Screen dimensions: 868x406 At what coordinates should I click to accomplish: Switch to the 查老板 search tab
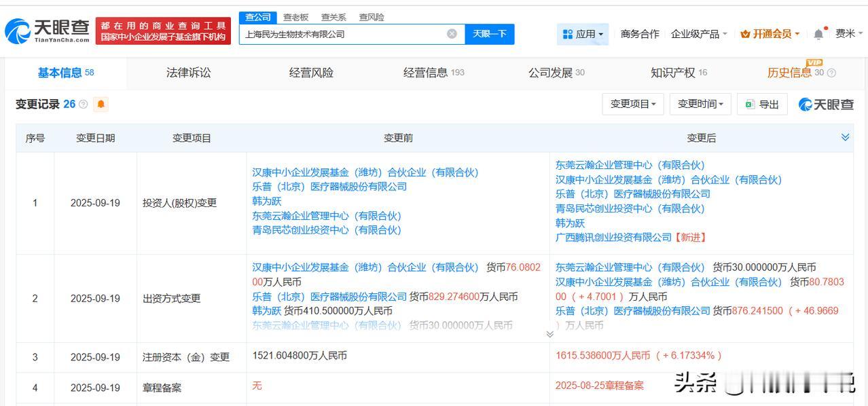click(295, 17)
